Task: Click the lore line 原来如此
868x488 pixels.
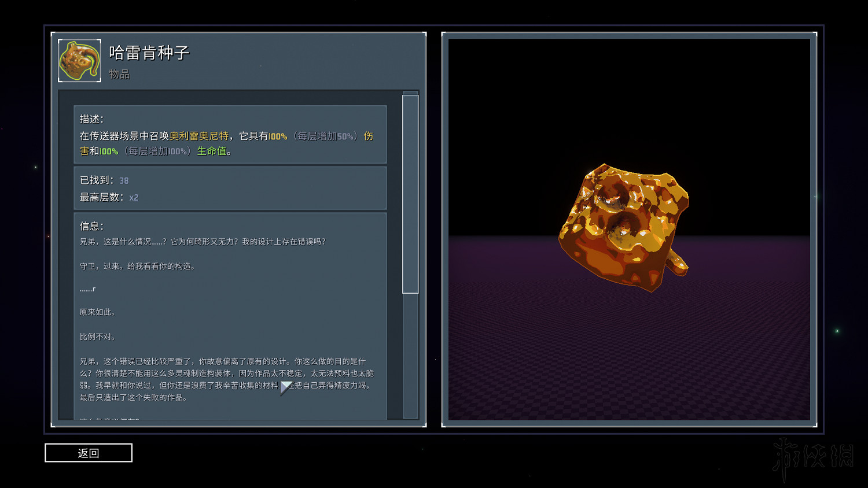Action: click(x=98, y=312)
